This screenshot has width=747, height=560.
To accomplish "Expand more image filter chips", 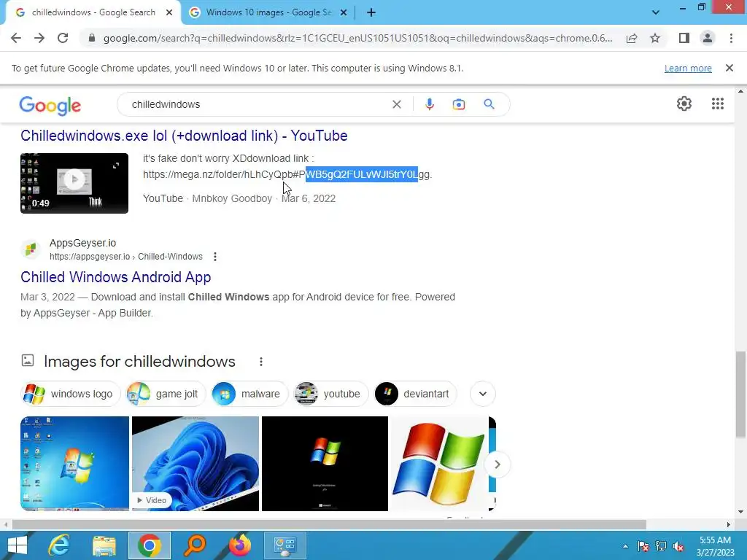I will (483, 394).
